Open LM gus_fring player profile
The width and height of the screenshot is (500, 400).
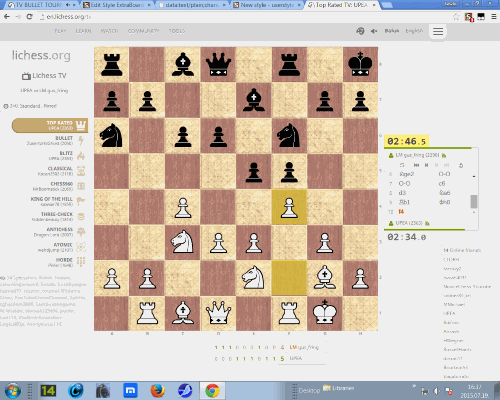pyautogui.click(x=418, y=155)
